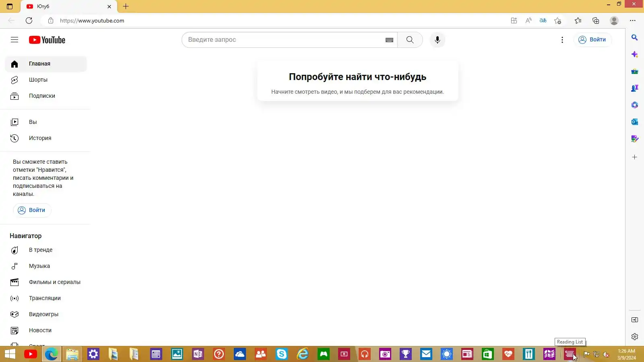Click the app available install icon

[x=514, y=21]
